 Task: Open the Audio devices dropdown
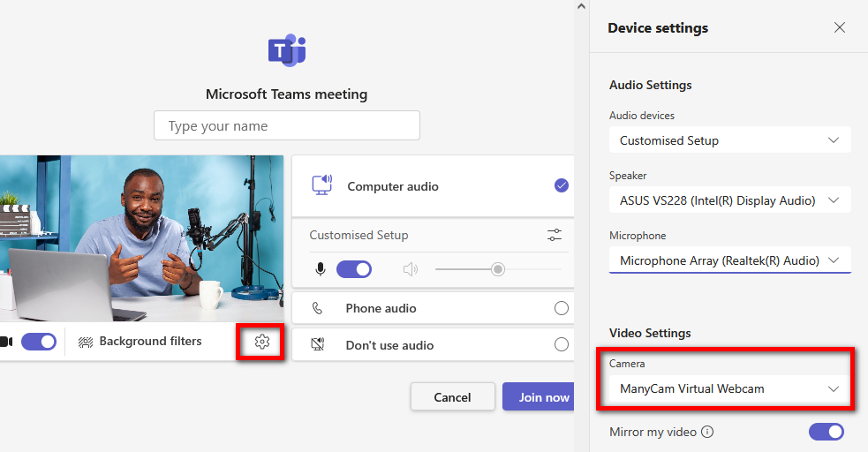[729, 140]
